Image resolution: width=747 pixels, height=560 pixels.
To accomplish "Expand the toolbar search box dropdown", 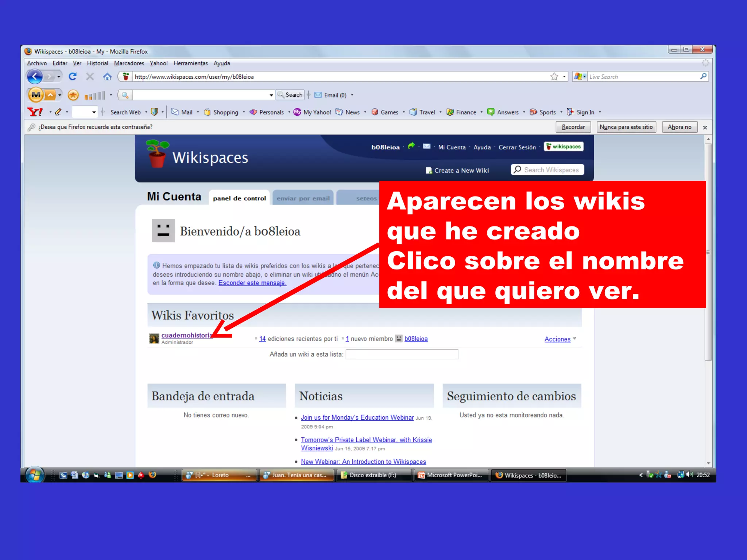I will pos(271,95).
